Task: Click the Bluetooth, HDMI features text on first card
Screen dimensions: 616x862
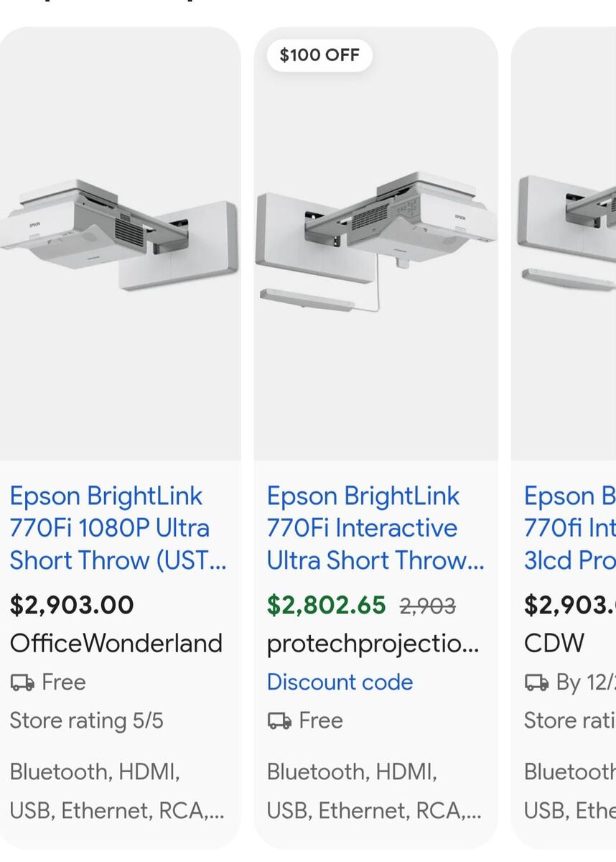Action: [x=93, y=772]
